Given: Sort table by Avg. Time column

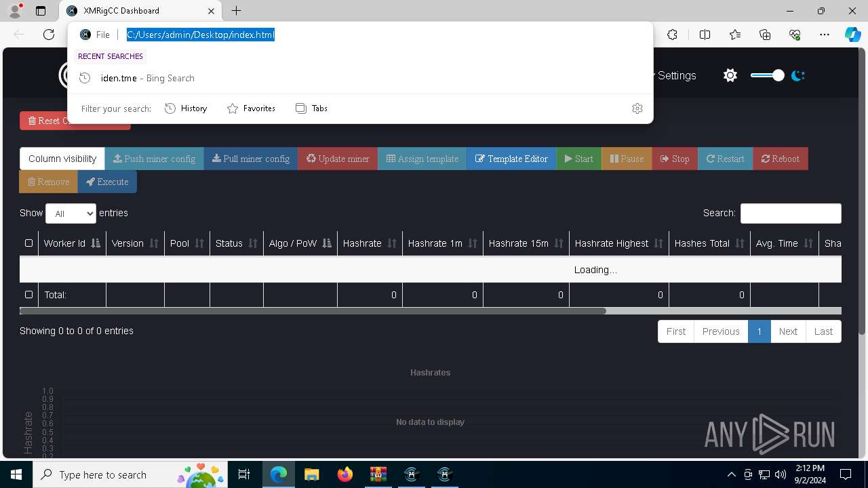Looking at the screenshot, I should (785, 243).
